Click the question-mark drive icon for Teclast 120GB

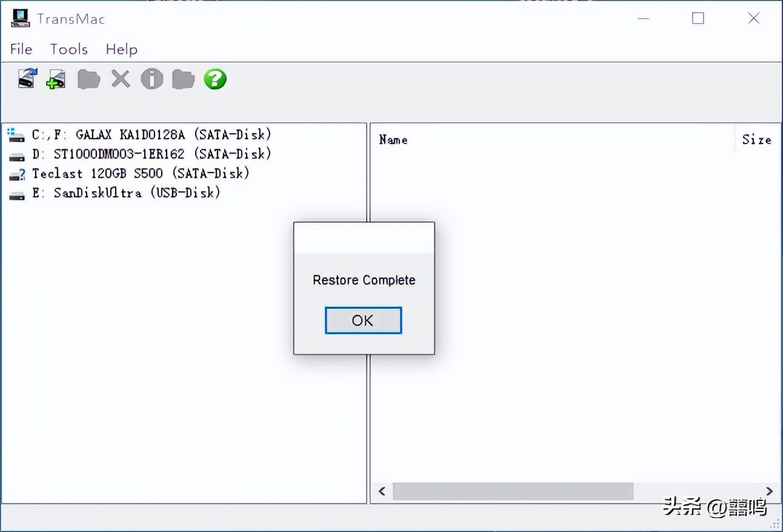[x=17, y=175]
